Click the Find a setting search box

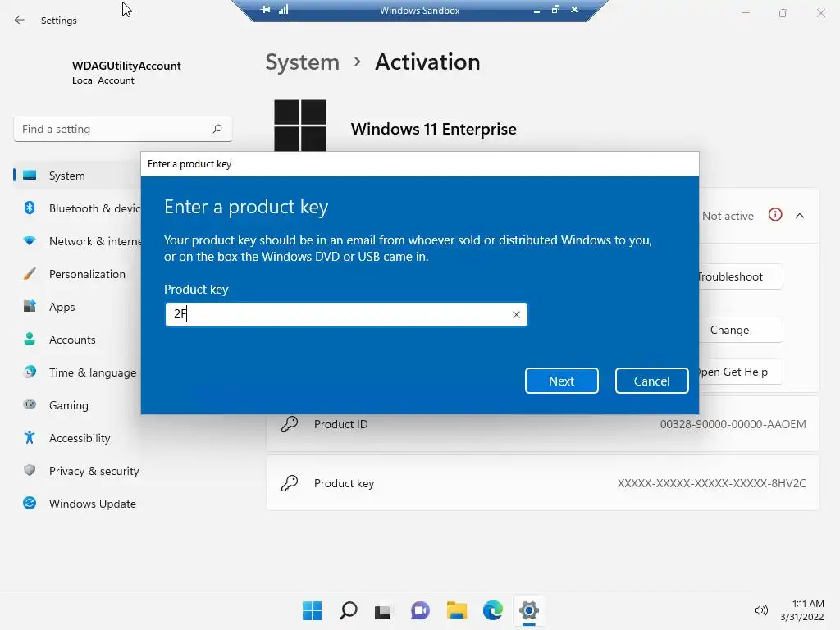(x=123, y=129)
